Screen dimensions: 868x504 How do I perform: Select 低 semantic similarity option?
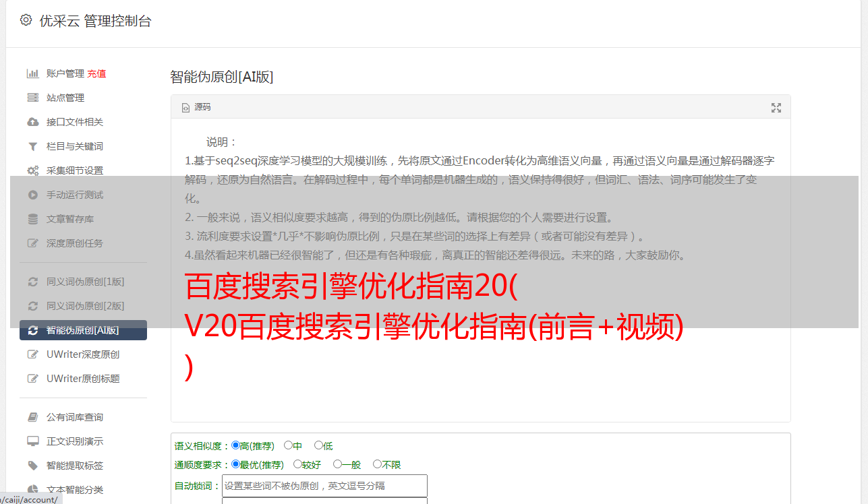pos(318,445)
